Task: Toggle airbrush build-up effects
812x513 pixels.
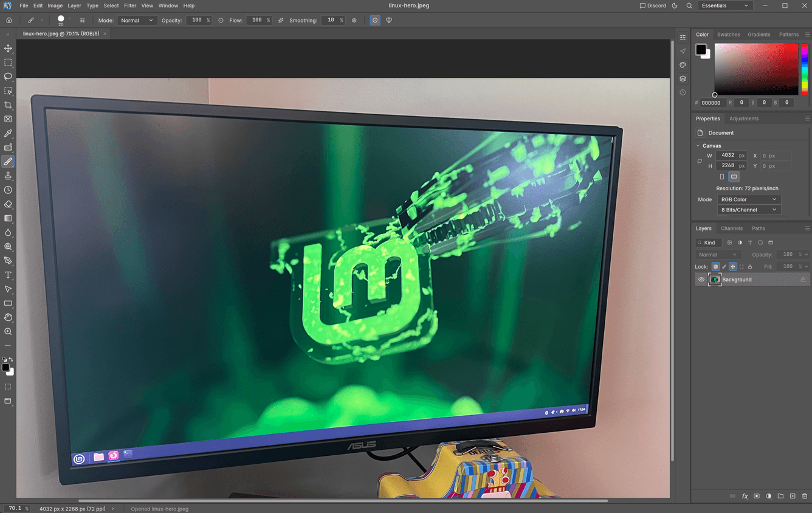Action: tap(281, 20)
